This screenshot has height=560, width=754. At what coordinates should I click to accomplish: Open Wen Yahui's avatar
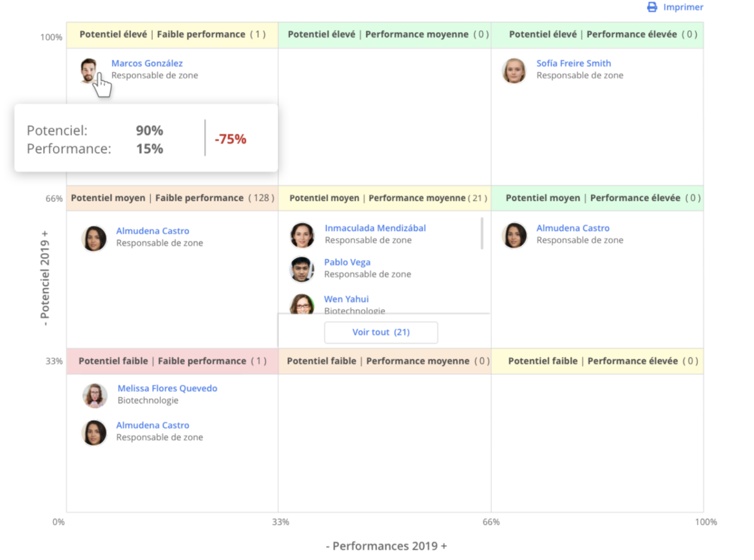coord(302,304)
